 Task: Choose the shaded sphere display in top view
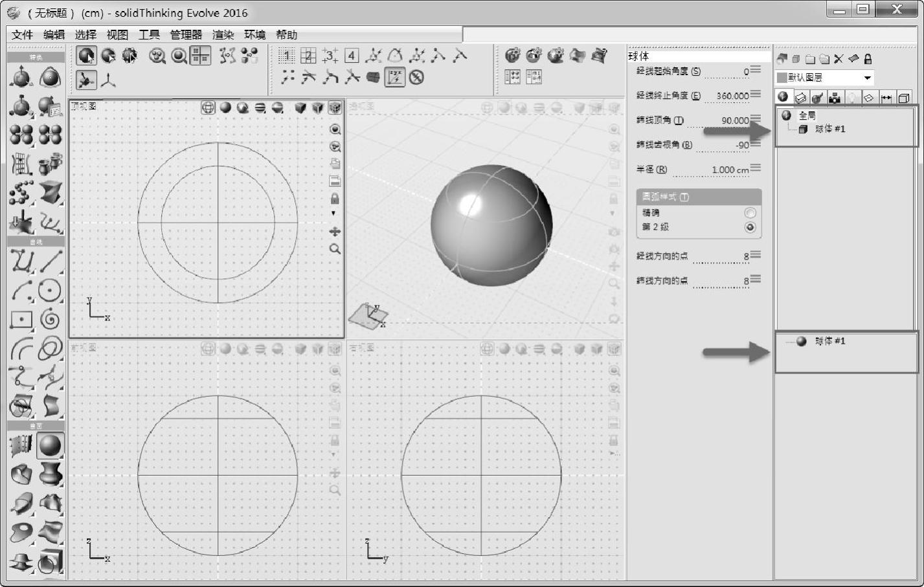point(225,107)
